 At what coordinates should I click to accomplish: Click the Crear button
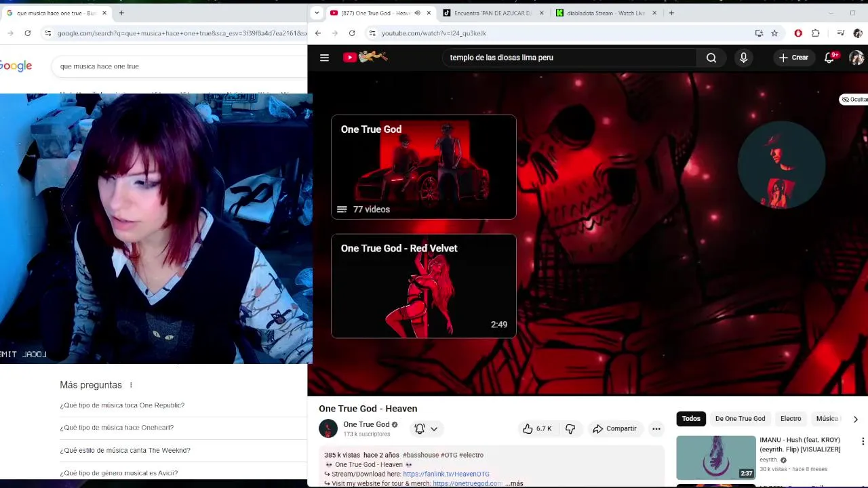[793, 58]
